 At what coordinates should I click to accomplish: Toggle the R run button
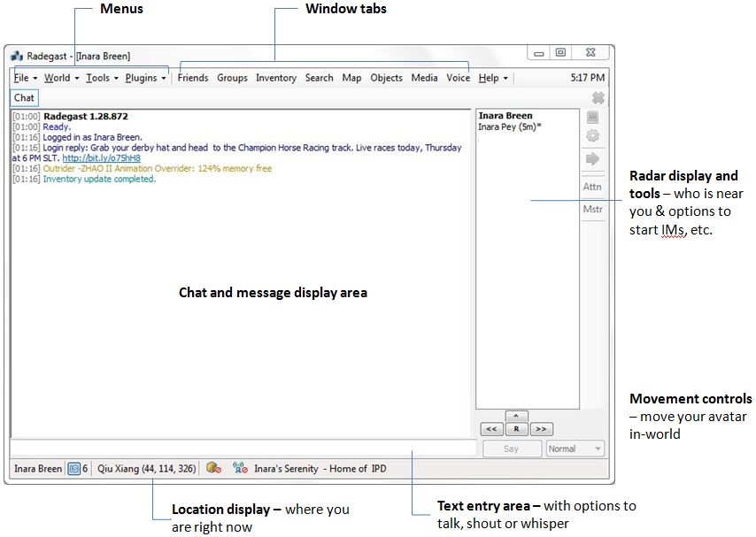[516, 429]
